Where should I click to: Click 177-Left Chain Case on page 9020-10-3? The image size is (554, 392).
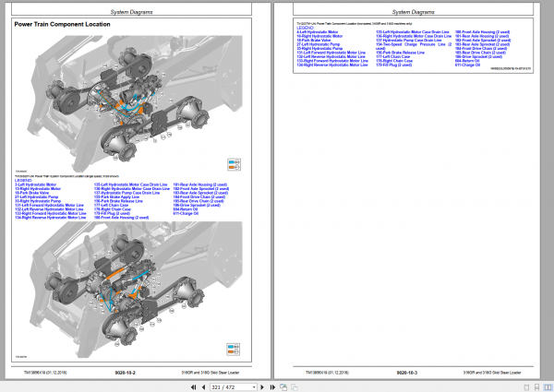tap(393, 57)
